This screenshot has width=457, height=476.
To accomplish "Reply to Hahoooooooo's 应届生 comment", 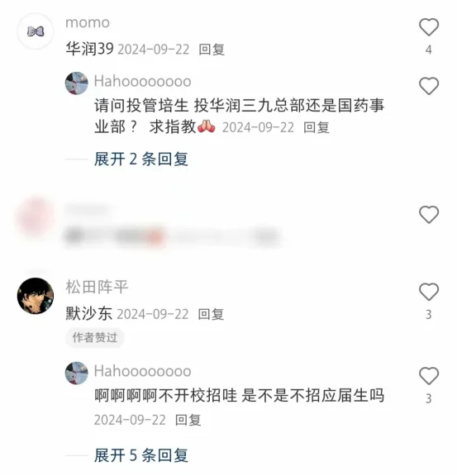I will [x=188, y=420].
